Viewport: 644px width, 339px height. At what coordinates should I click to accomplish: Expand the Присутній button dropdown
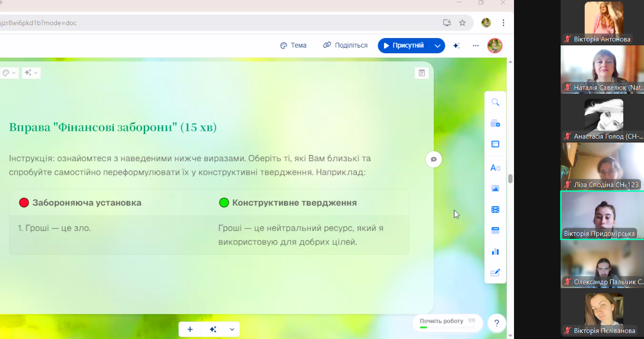pos(438,45)
